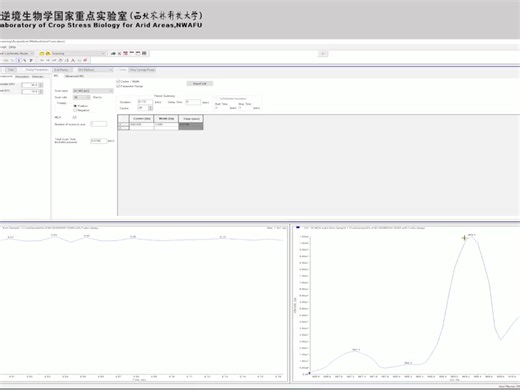Toggle the Parameter Range checkbox
Viewport: 520px width, 390px height.
(x=118, y=86)
